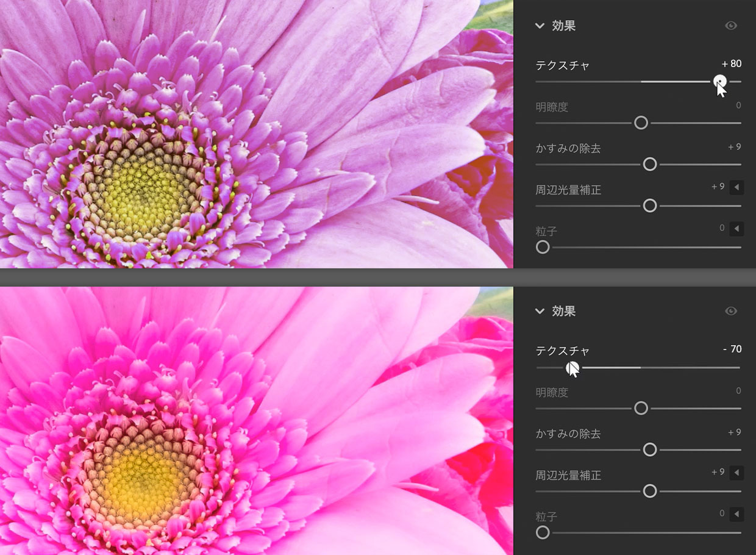Collapse the lower 効果 panel chevron
The image size is (756, 555).
pos(540,311)
